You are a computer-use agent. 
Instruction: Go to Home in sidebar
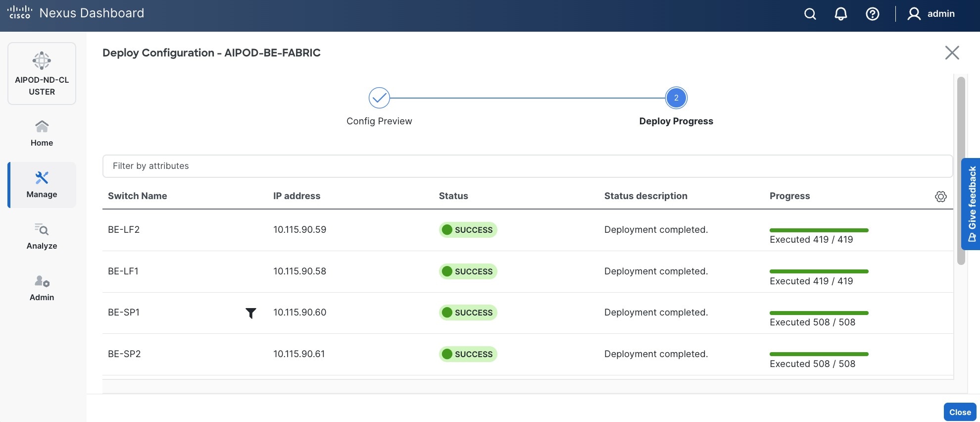point(42,133)
